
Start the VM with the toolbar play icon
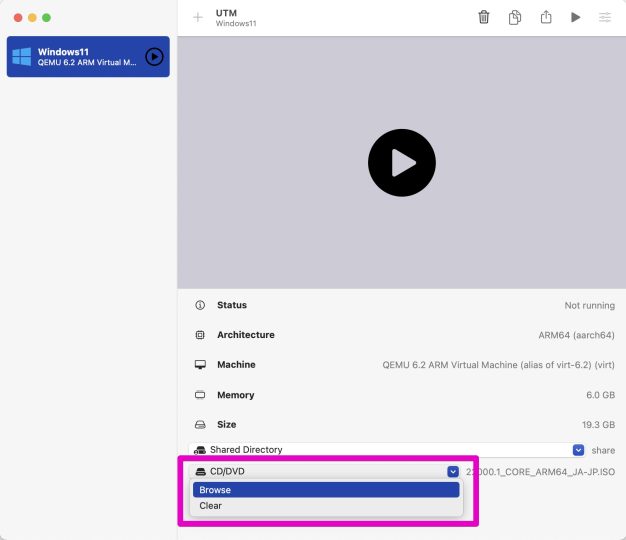[575, 17]
